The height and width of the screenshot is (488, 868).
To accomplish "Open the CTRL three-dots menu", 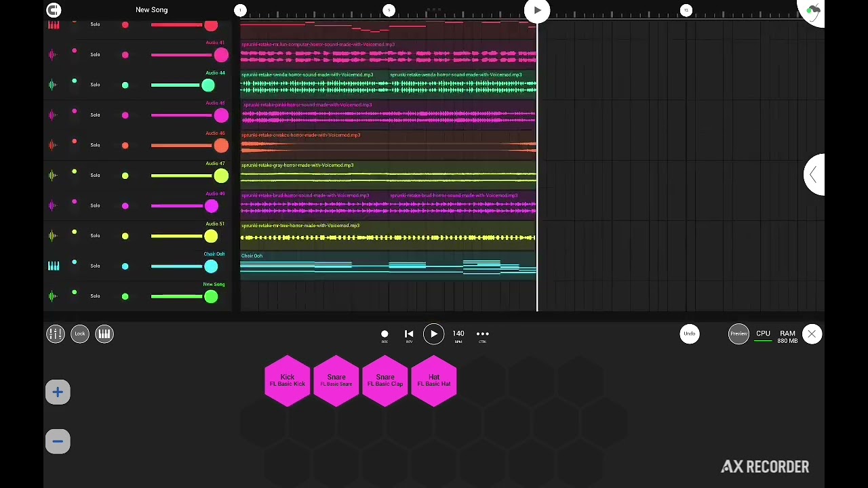I will coord(483,335).
